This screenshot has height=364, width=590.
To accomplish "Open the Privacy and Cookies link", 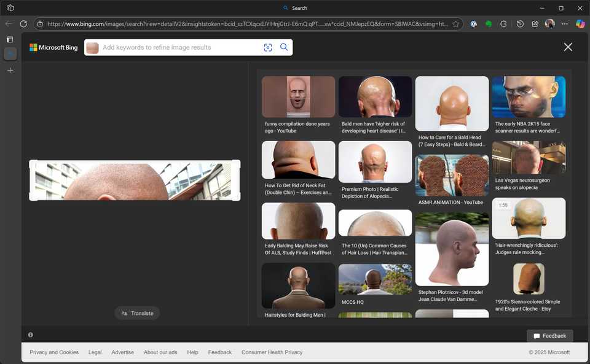I will (53, 352).
